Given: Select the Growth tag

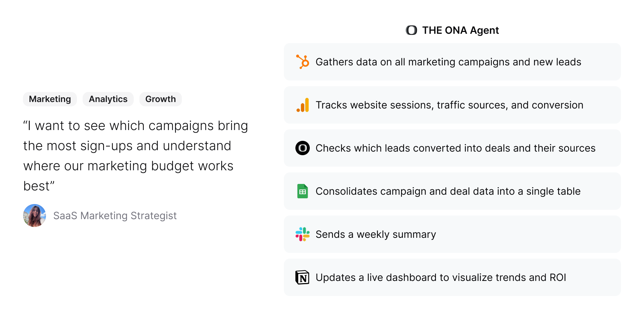Looking at the screenshot, I should click(161, 99).
